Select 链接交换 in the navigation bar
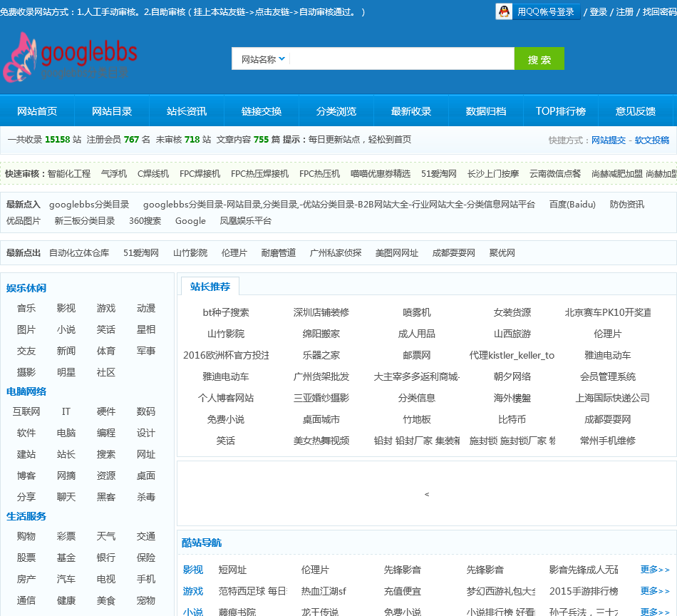The height and width of the screenshot is (616, 677). tap(262, 111)
